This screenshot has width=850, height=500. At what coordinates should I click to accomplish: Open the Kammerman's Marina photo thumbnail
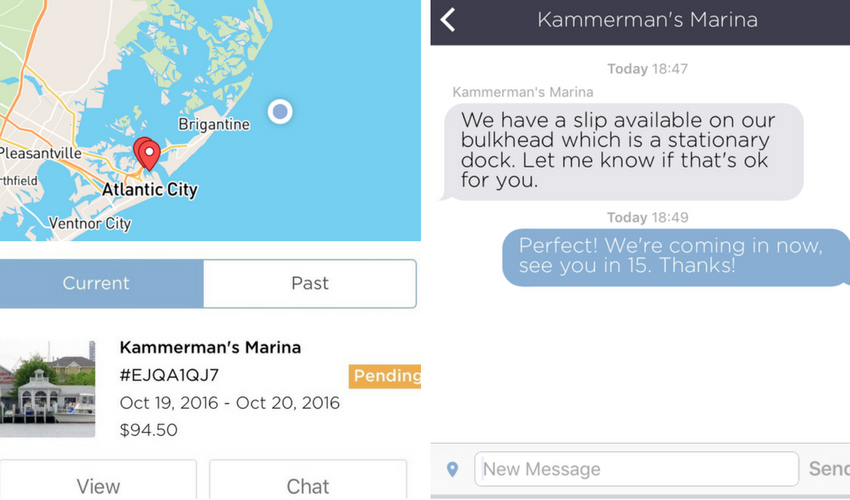tap(48, 389)
